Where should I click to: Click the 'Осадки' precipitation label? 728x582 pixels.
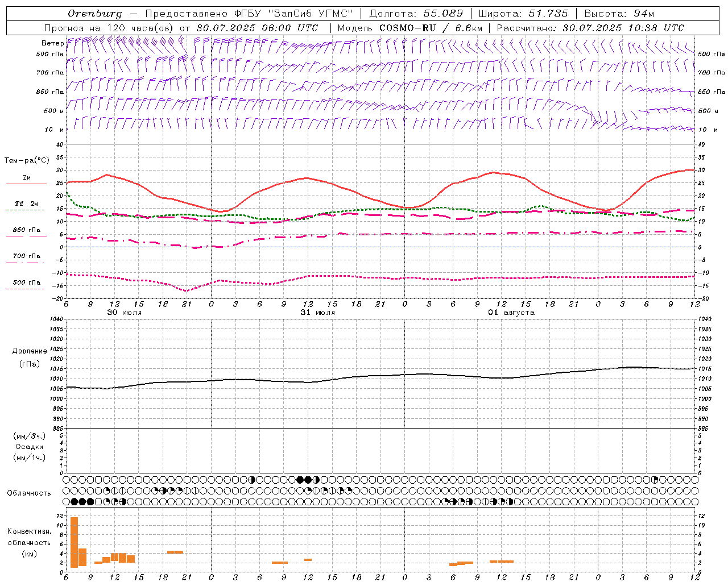(30, 447)
